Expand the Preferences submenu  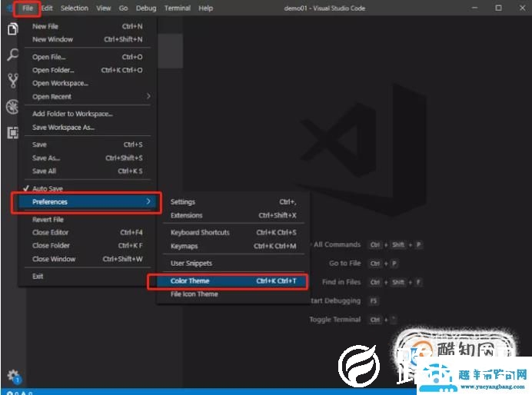click(86, 202)
